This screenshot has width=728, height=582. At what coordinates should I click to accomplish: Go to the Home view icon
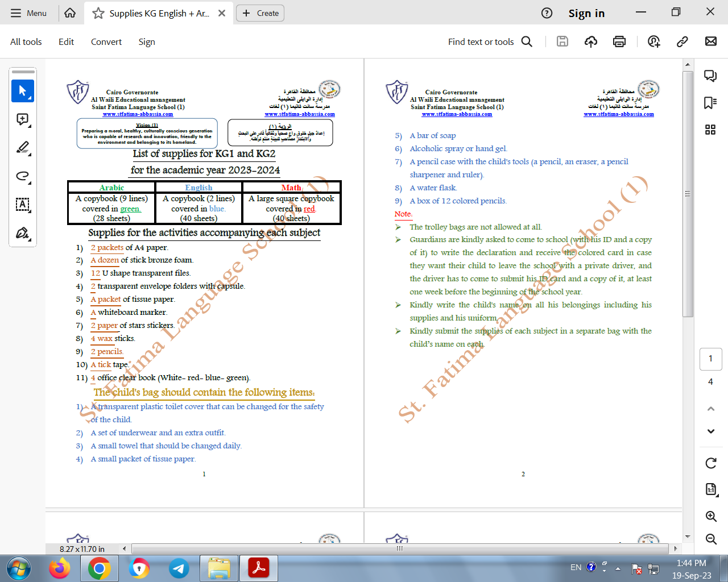[x=70, y=13]
